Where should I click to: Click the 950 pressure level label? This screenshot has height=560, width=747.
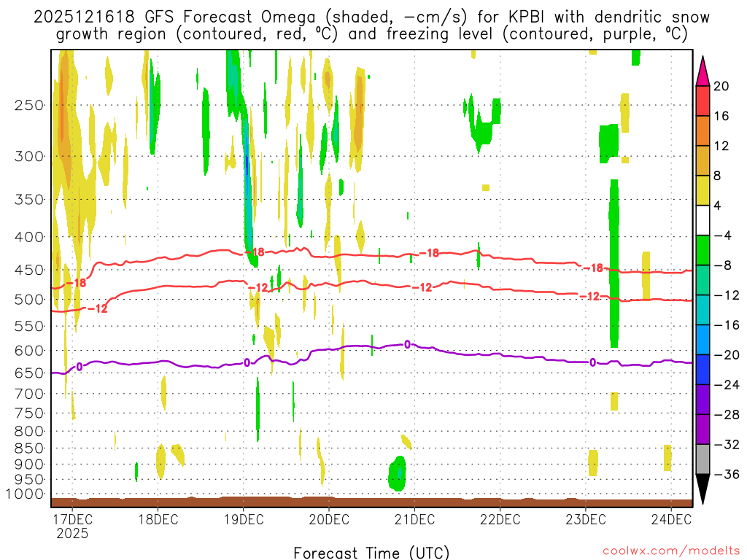[x=29, y=480]
